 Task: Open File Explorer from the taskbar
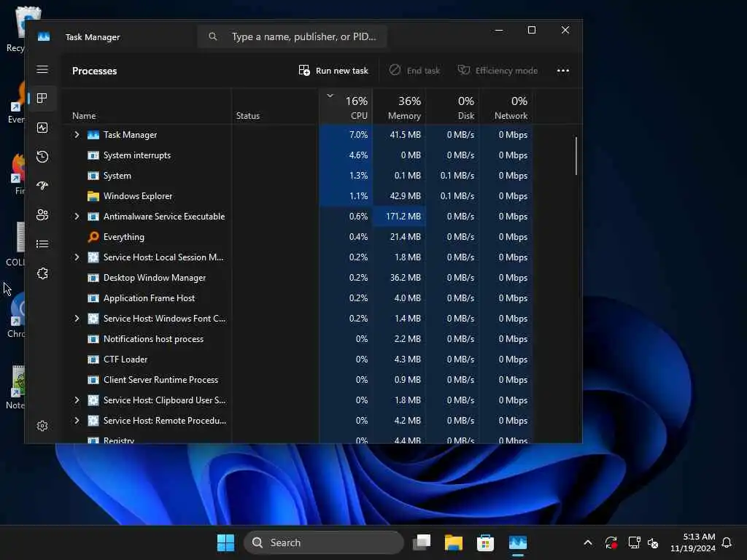coord(454,542)
